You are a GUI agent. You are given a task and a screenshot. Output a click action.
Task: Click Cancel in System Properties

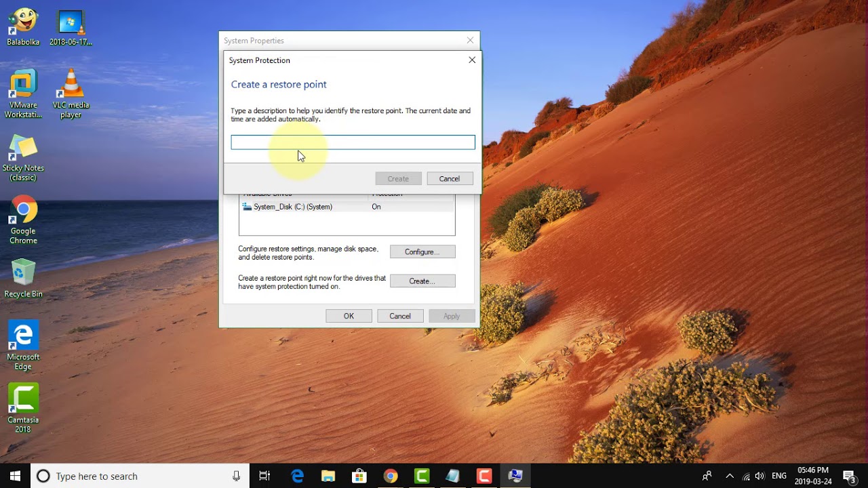click(x=400, y=316)
